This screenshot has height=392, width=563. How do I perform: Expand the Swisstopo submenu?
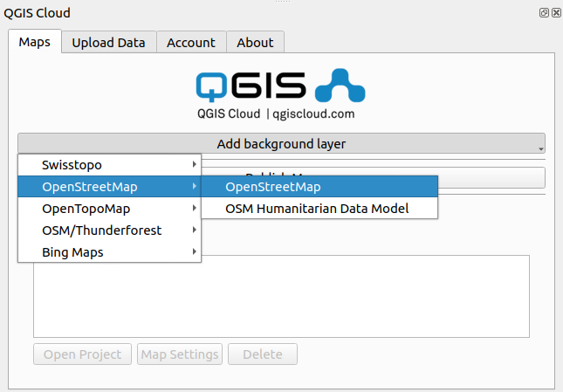pos(109,165)
